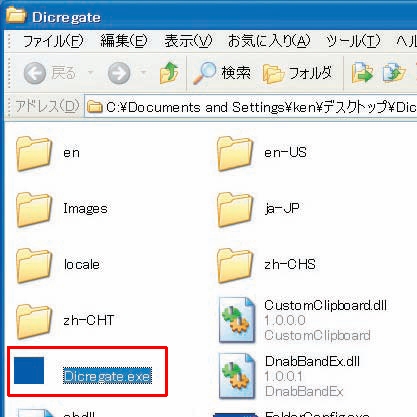The height and width of the screenshot is (417, 417).
Task: Open Forward button history dropdown arrow
Action: point(144,72)
